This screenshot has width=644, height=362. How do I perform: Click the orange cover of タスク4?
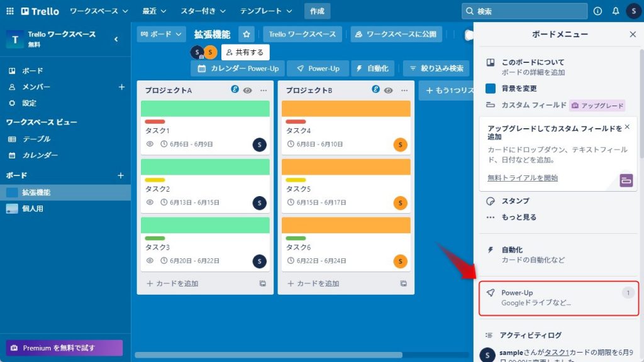pyautogui.click(x=347, y=108)
